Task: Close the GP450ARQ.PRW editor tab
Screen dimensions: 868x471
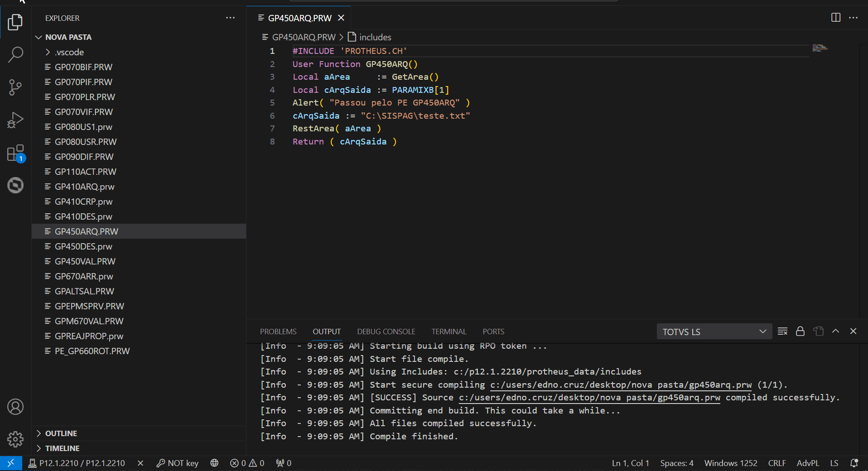Action: point(341,18)
